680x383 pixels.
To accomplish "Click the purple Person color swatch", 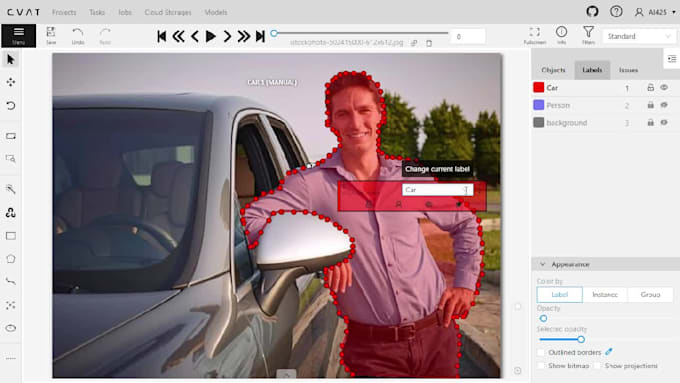I will click(x=539, y=105).
